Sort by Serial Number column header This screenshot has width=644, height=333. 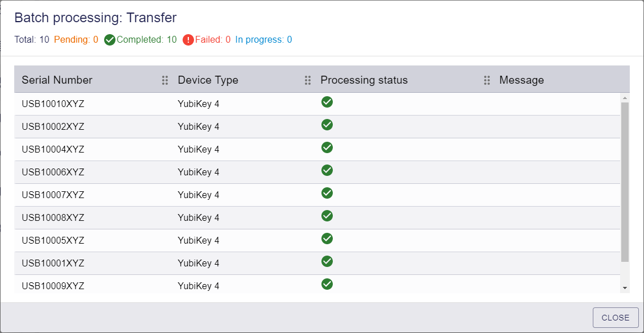[57, 80]
